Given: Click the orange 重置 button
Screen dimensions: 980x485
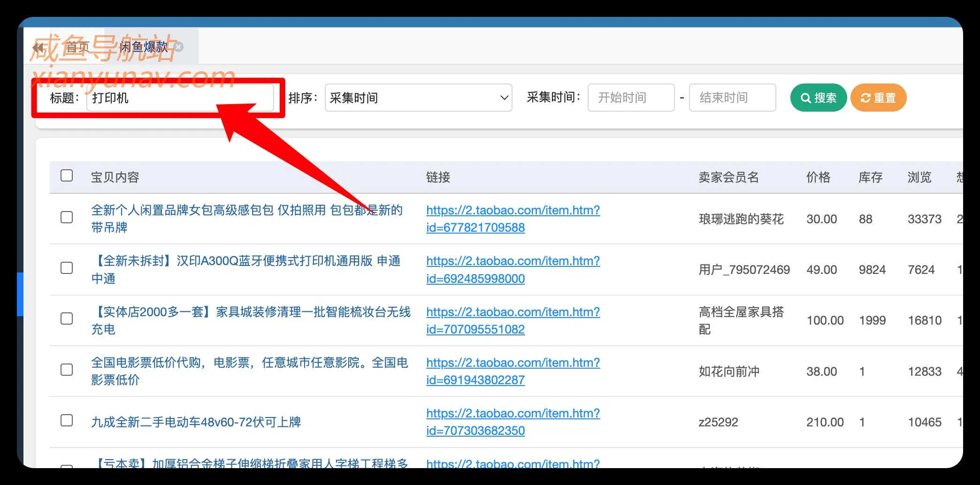Looking at the screenshot, I should 878,98.
